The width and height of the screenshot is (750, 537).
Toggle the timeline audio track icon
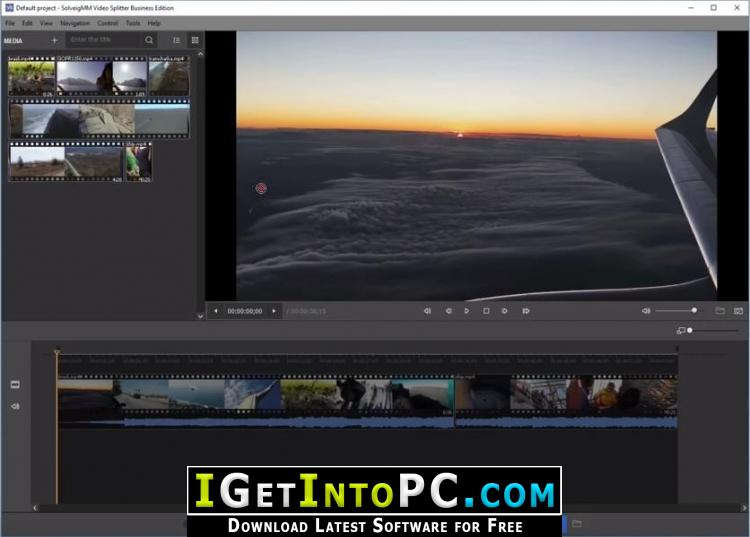tap(15, 406)
